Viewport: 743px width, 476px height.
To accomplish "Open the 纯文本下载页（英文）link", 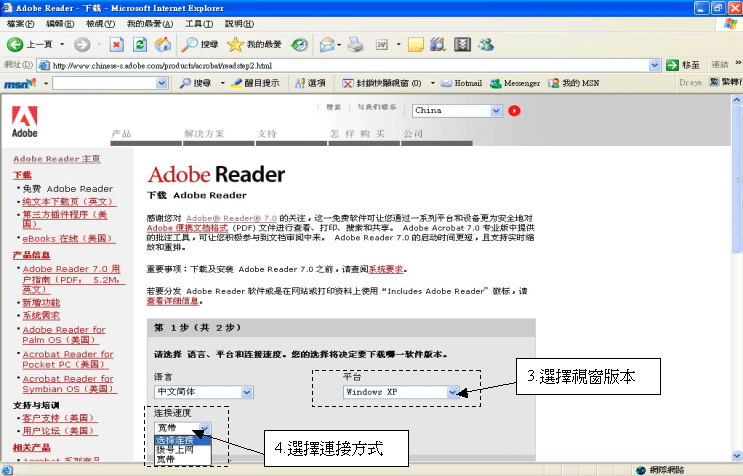I will 69,201.
